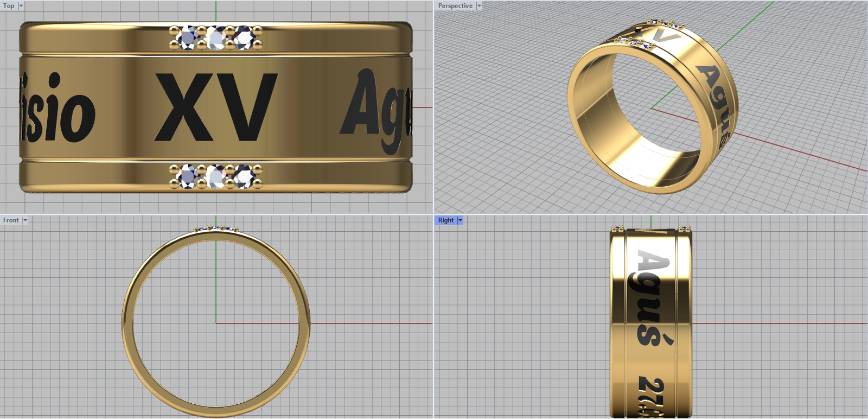Image resolution: width=868 pixels, height=419 pixels.
Task: Click the highlighted Right viewport title
Action: 446,220
